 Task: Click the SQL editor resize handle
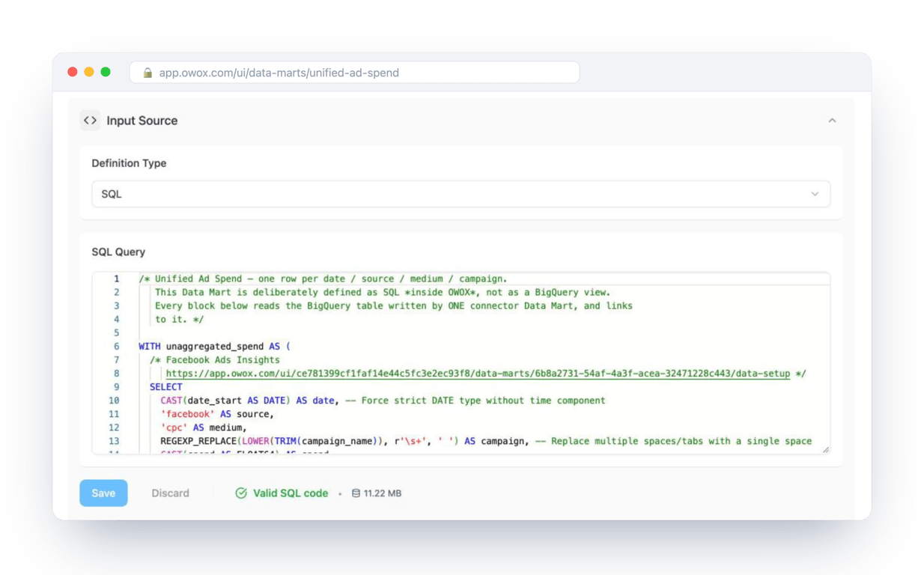tap(825, 449)
